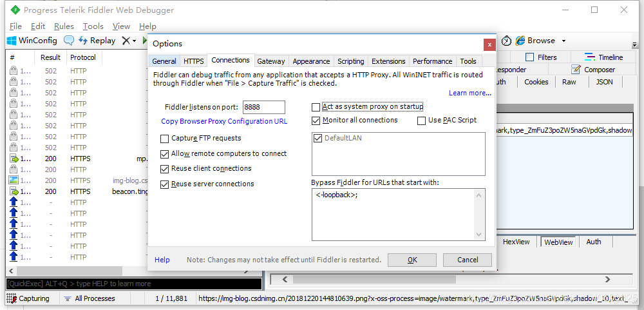Click the Filters tab icon
644x310 pixels.
point(530,57)
